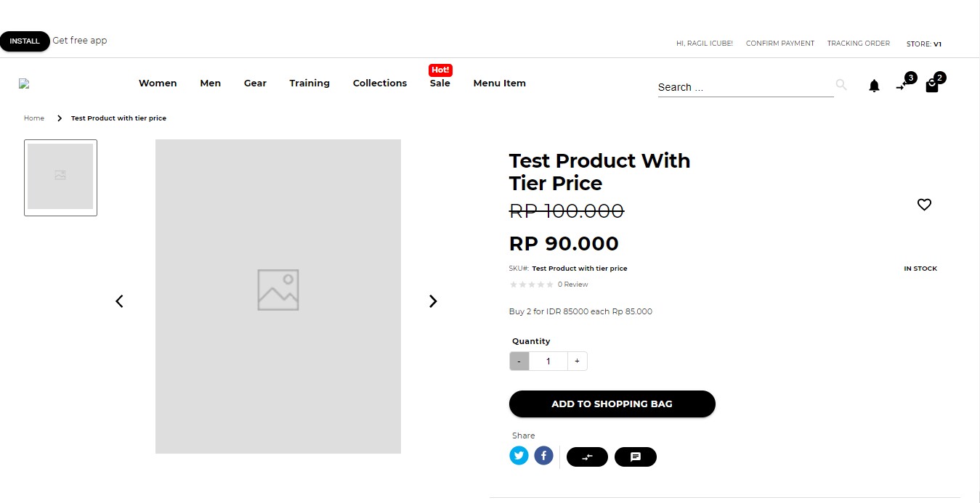
Task: Open the TRACKING ORDER link
Action: tap(858, 43)
